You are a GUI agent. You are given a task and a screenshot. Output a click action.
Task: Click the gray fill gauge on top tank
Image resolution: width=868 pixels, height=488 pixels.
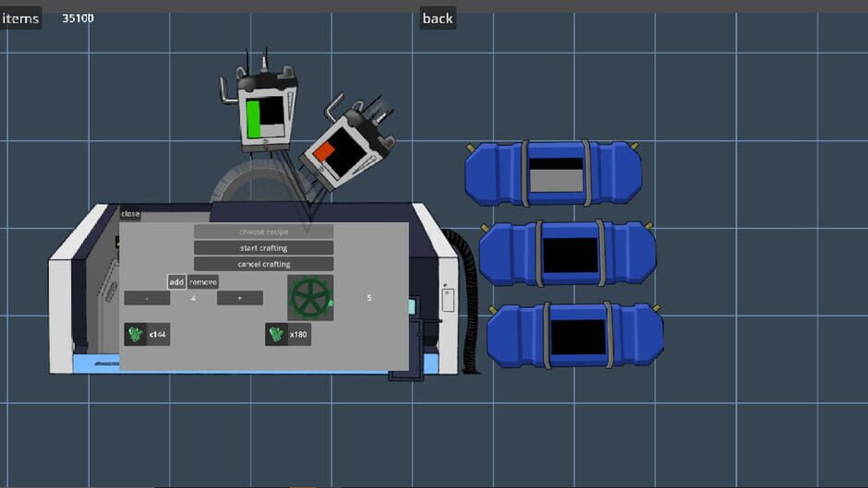coord(556,175)
